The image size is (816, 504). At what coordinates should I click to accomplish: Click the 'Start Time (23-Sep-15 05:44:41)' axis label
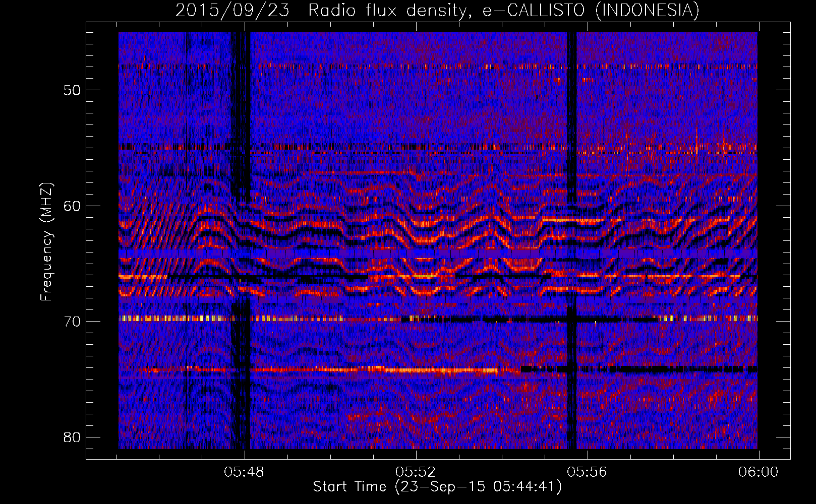437,487
